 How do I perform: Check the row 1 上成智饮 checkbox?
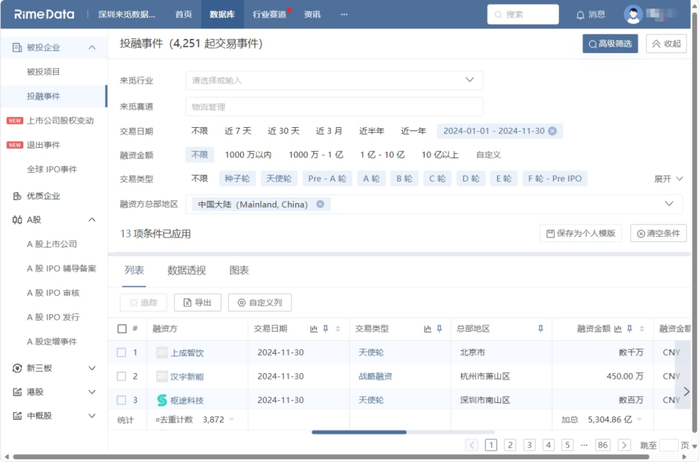tap(121, 352)
